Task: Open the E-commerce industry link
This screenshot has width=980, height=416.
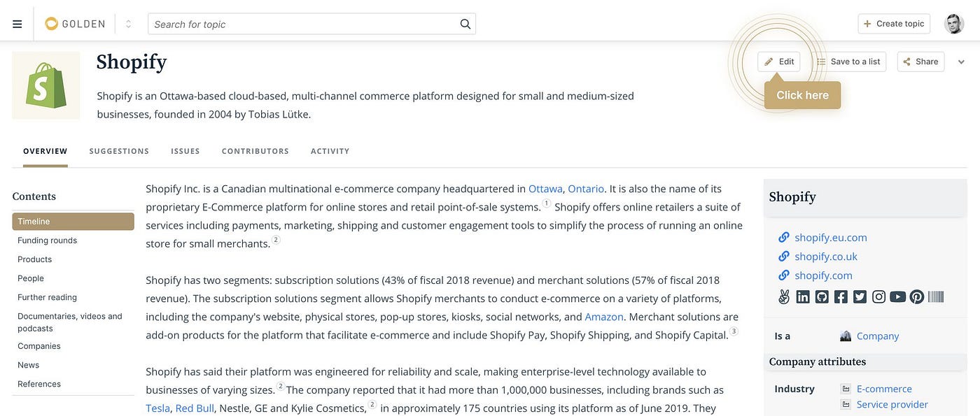Action: pos(884,389)
